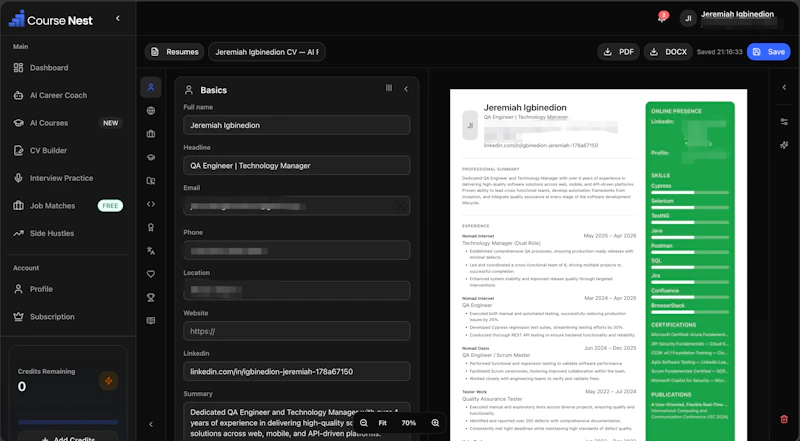Image resolution: width=800 pixels, height=441 pixels.
Task: Click the Cypress skill bar on resume
Action: (x=690, y=192)
